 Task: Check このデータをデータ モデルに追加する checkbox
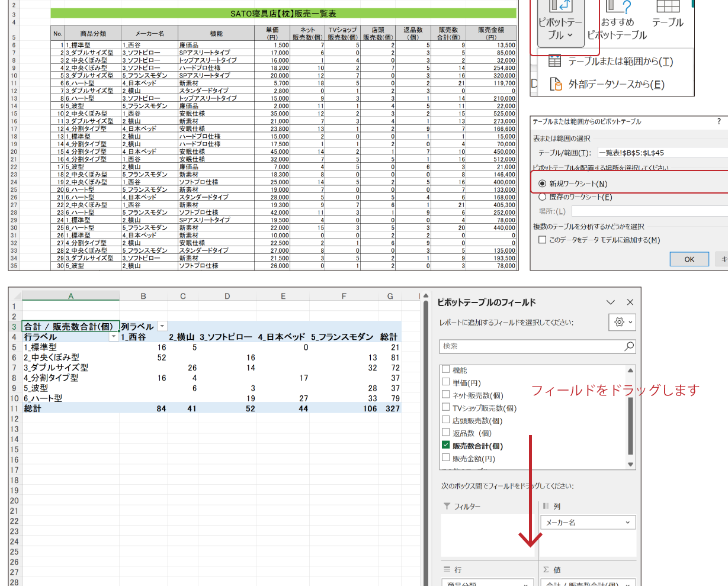[x=542, y=240]
